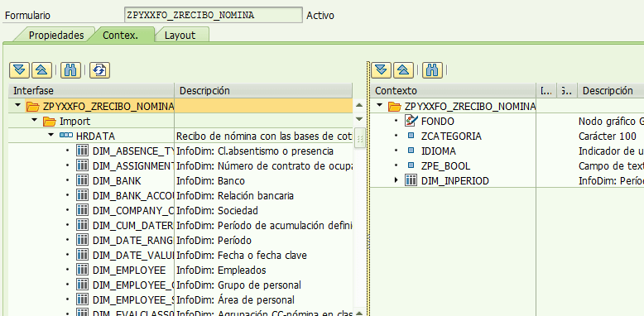Expand the DIM_INPERIOD context node

pos(396,180)
